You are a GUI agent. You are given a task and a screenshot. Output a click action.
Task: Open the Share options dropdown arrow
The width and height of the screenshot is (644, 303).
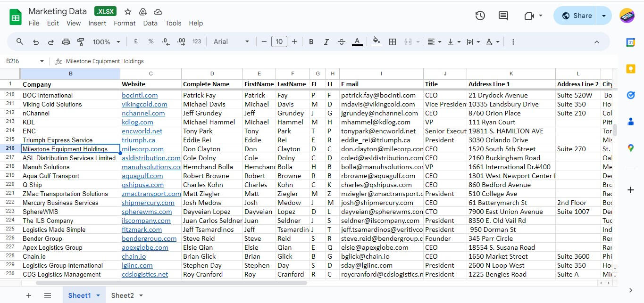[x=604, y=16]
